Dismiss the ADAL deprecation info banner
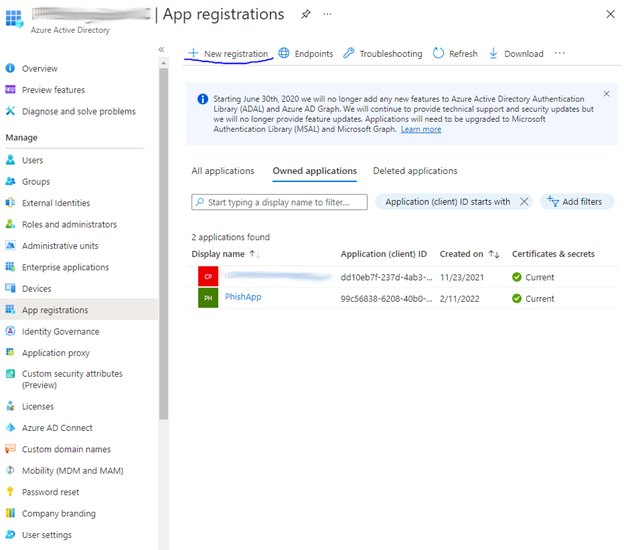This screenshot has width=624, height=550. click(605, 94)
